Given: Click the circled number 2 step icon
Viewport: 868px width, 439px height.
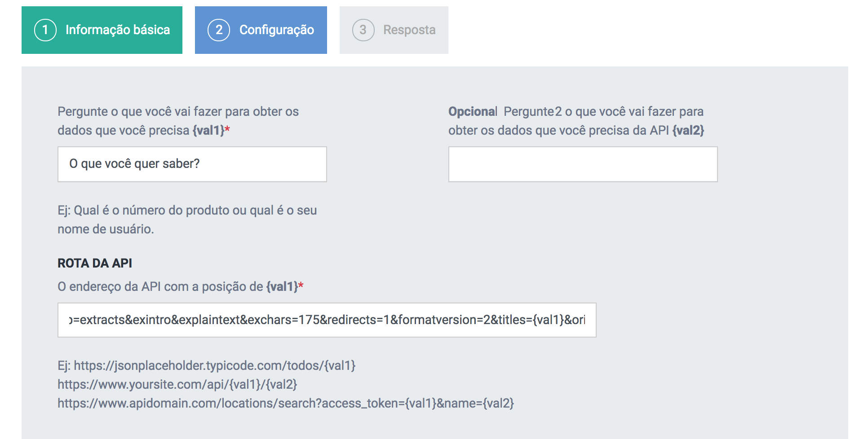Looking at the screenshot, I should [x=219, y=30].
